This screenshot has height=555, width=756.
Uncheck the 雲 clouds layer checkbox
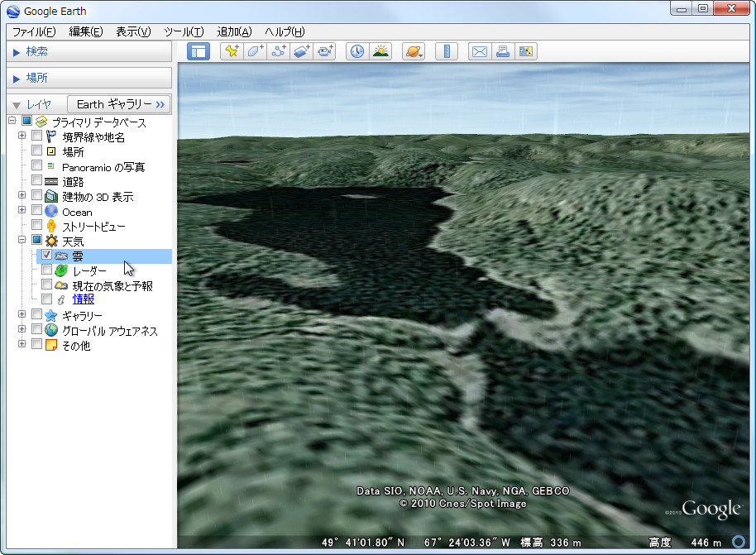(x=47, y=255)
